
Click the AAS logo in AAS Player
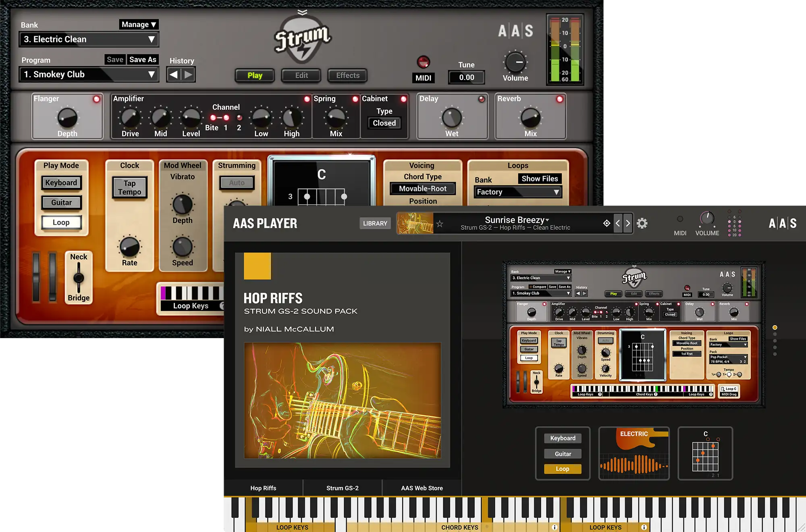tap(782, 223)
